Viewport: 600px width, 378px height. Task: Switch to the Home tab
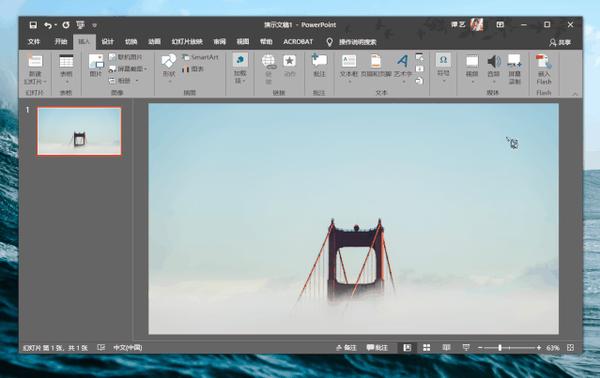pyautogui.click(x=60, y=42)
